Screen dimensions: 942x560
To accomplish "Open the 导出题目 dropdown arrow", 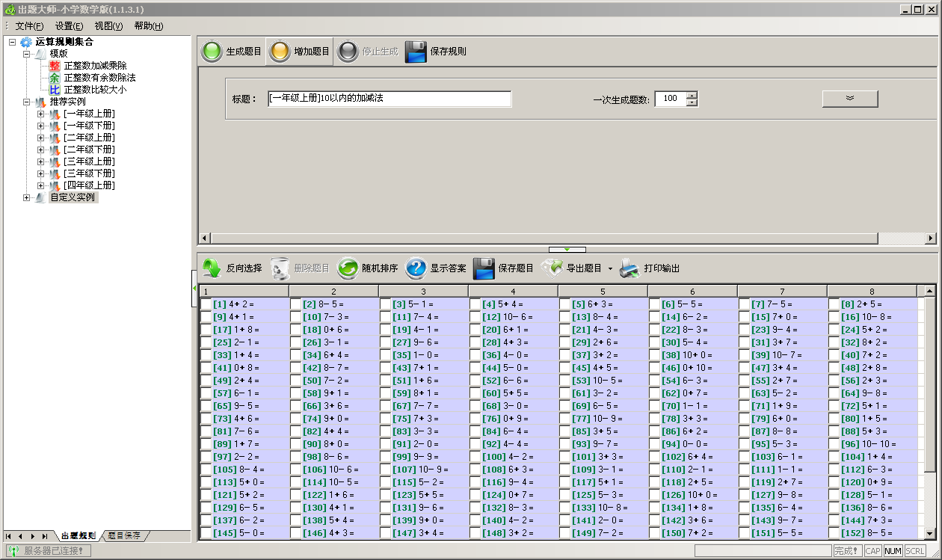I will coord(610,269).
